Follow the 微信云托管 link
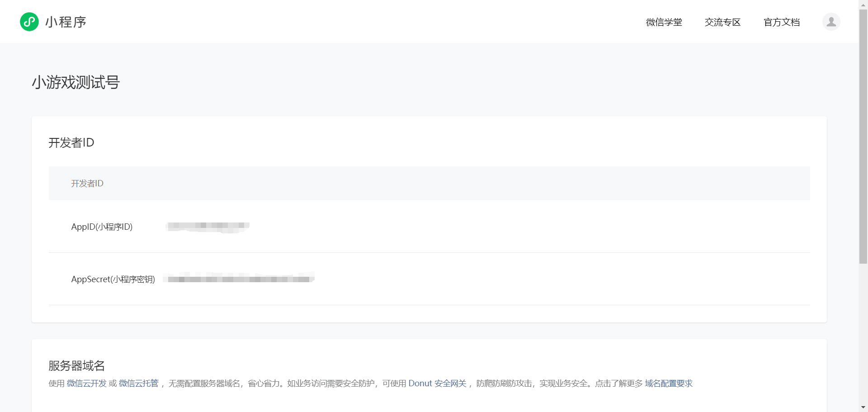This screenshot has width=868, height=412. (139, 384)
